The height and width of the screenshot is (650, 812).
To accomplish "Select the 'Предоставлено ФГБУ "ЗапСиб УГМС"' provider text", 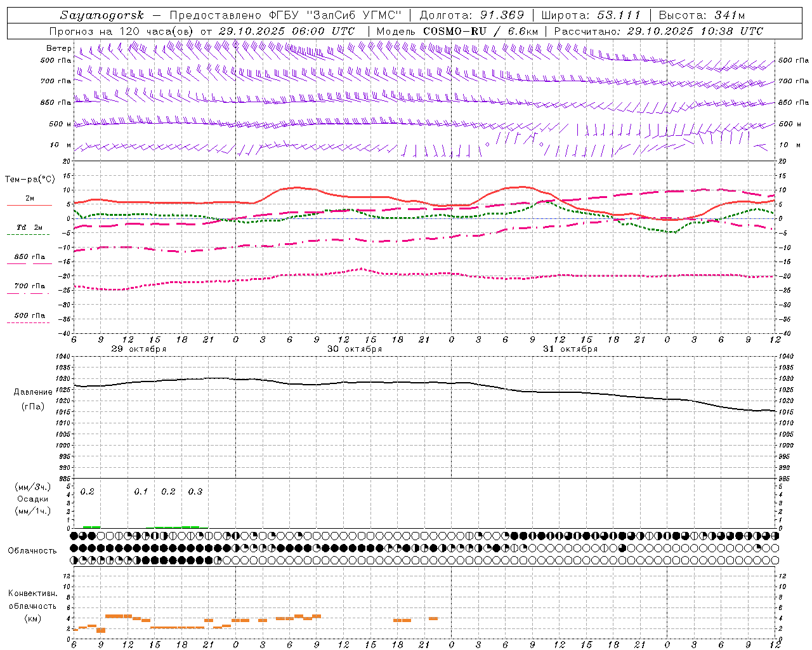I will click(286, 15).
